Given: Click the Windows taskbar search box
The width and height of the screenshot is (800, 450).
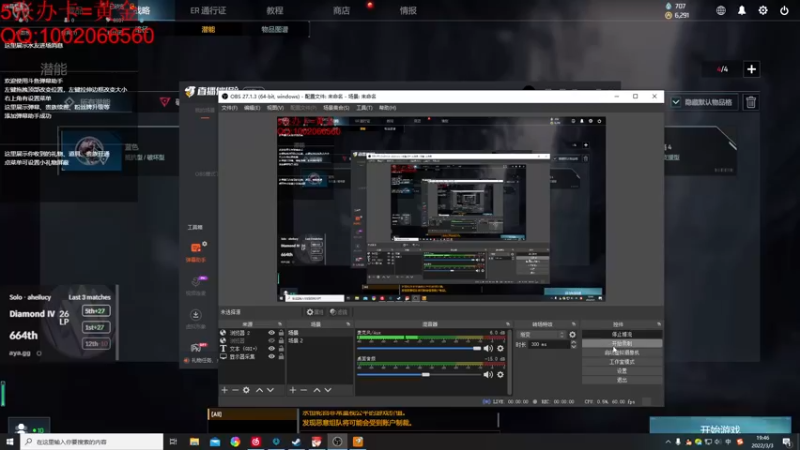Looking at the screenshot, I should click(x=92, y=441).
